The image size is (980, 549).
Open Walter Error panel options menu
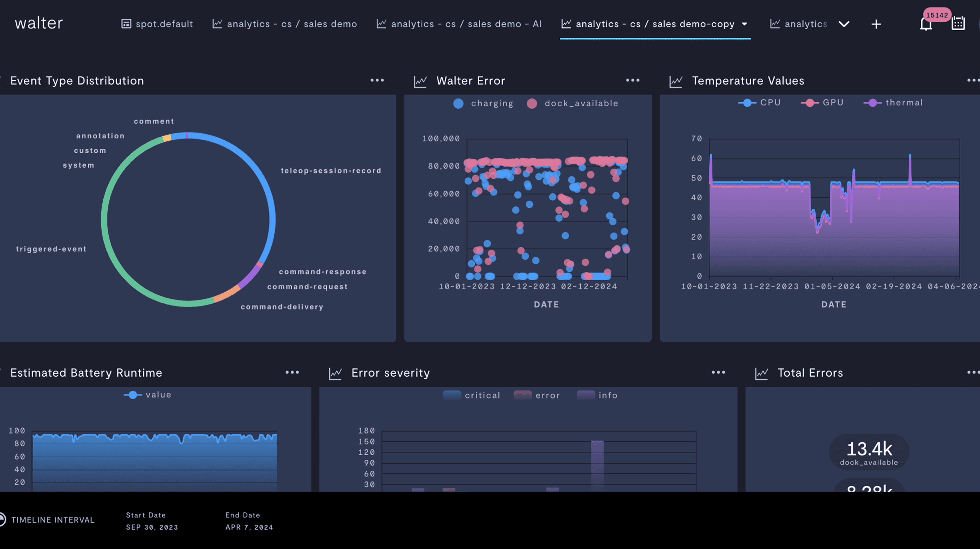(x=633, y=80)
